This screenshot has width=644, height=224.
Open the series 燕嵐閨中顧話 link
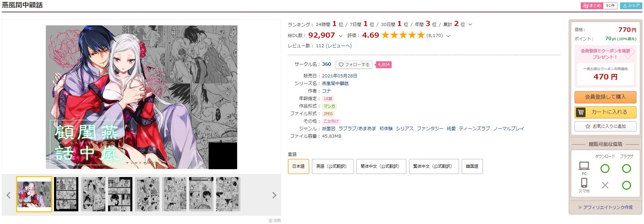point(335,83)
